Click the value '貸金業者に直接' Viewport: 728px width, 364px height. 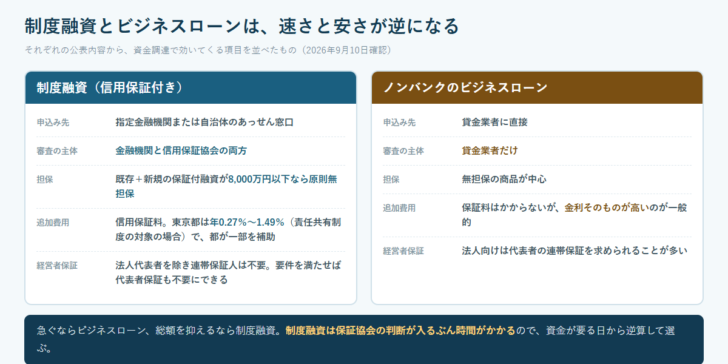click(494, 123)
